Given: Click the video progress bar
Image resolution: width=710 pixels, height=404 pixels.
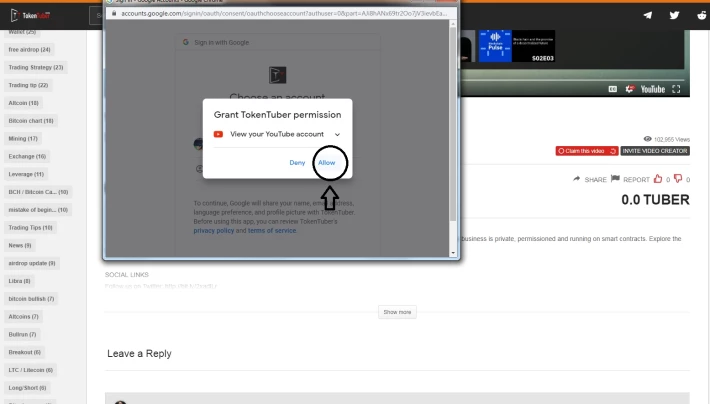Looking at the screenshot, I should 573,80.
